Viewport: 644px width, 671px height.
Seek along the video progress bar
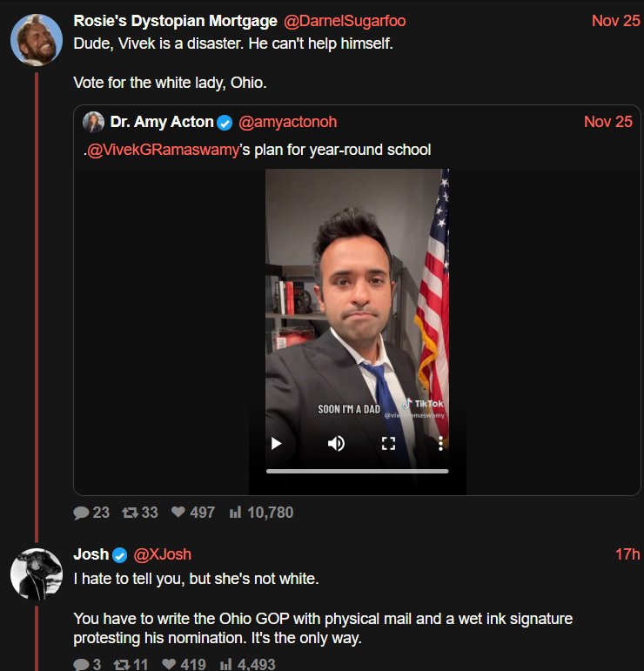tap(357, 471)
